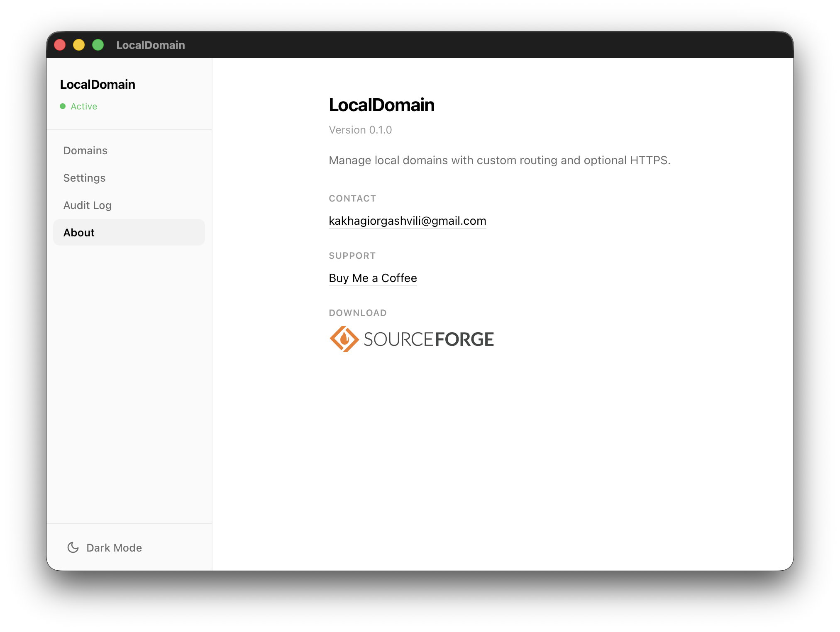
Task: Toggle the Active status indicator
Action: pyautogui.click(x=63, y=106)
